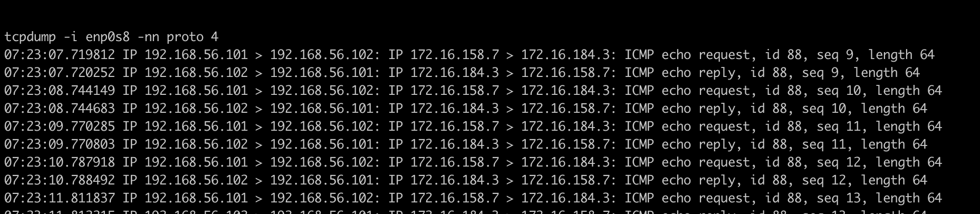This screenshot has height=214, width=980.
Task: Click timestamp 07:23:08.744149
Action: pyautogui.click(x=60, y=91)
